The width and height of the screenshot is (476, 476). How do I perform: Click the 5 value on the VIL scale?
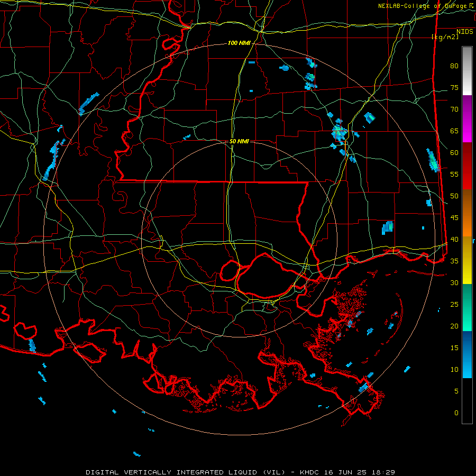pos(456,391)
